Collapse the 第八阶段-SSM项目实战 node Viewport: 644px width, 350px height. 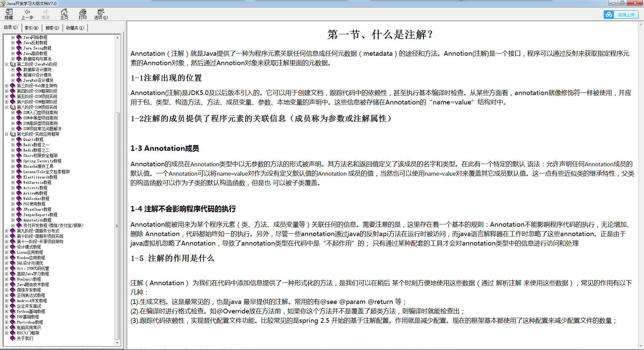coord(6,107)
